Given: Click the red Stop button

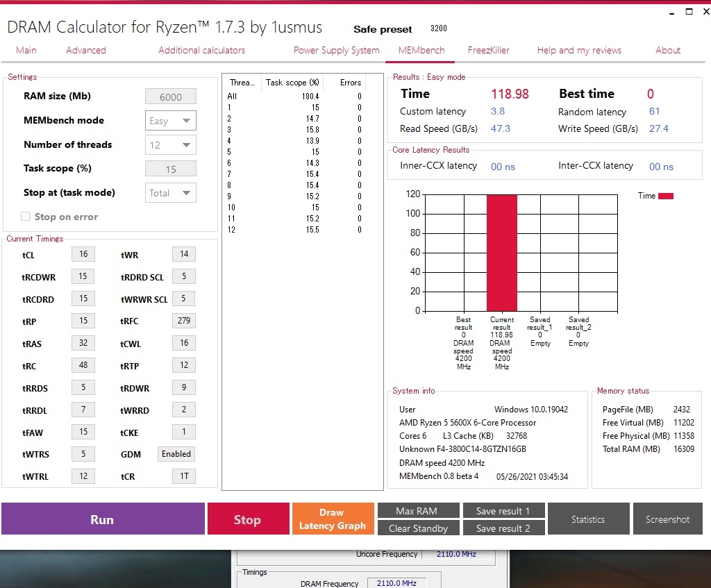Looking at the screenshot, I should [x=248, y=519].
